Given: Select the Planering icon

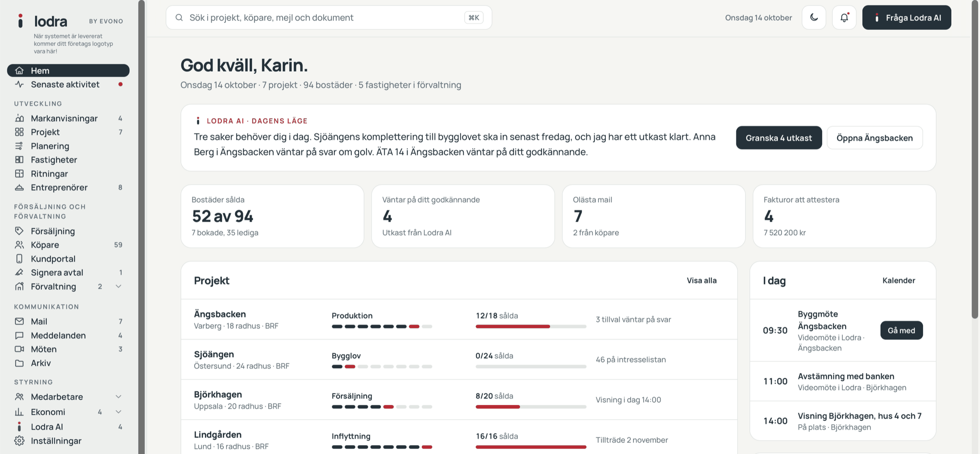Looking at the screenshot, I should [19, 146].
